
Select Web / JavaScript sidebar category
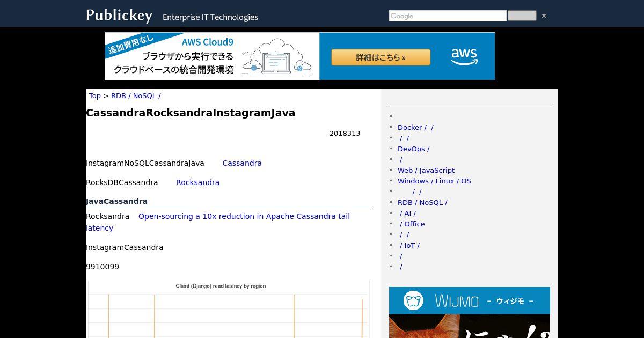pyautogui.click(x=426, y=170)
